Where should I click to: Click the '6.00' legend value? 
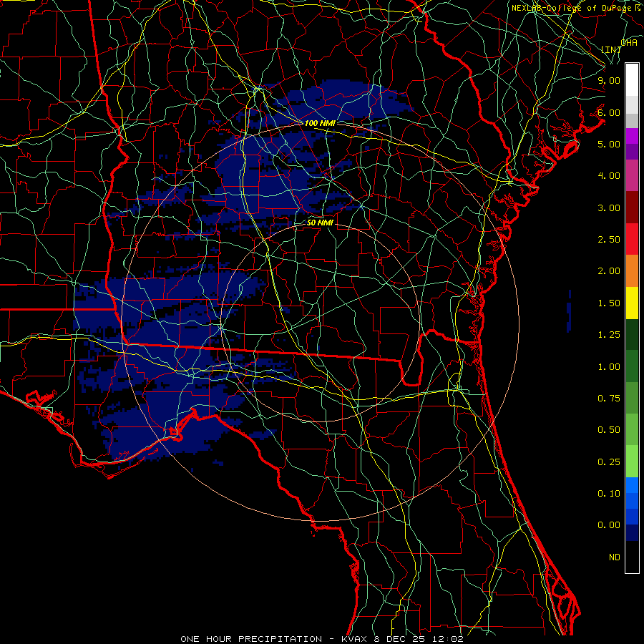609,112
